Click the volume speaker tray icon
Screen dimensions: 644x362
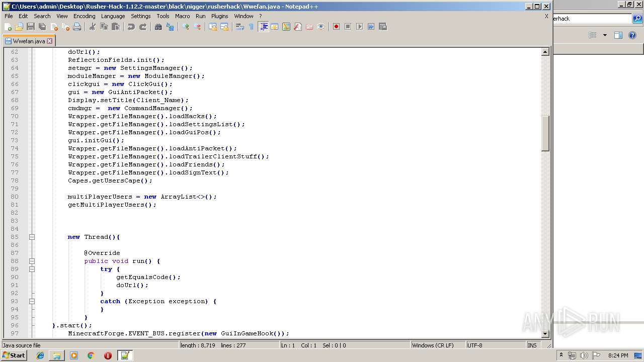point(584,355)
